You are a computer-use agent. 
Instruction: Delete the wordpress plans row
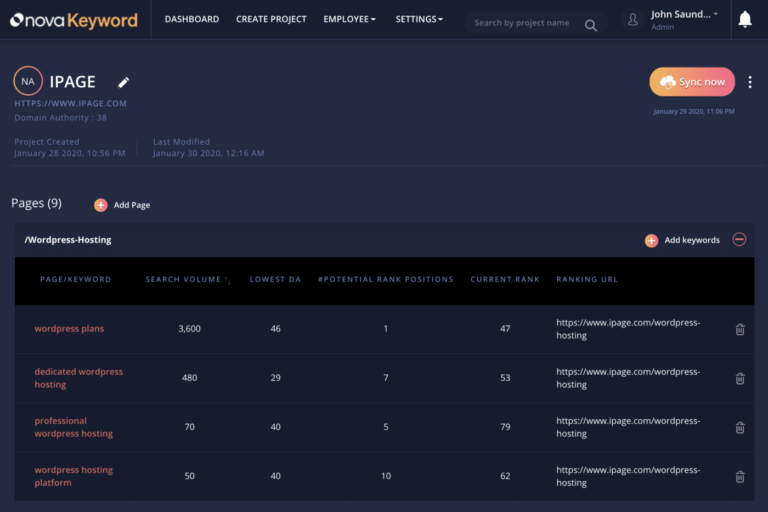(x=740, y=329)
